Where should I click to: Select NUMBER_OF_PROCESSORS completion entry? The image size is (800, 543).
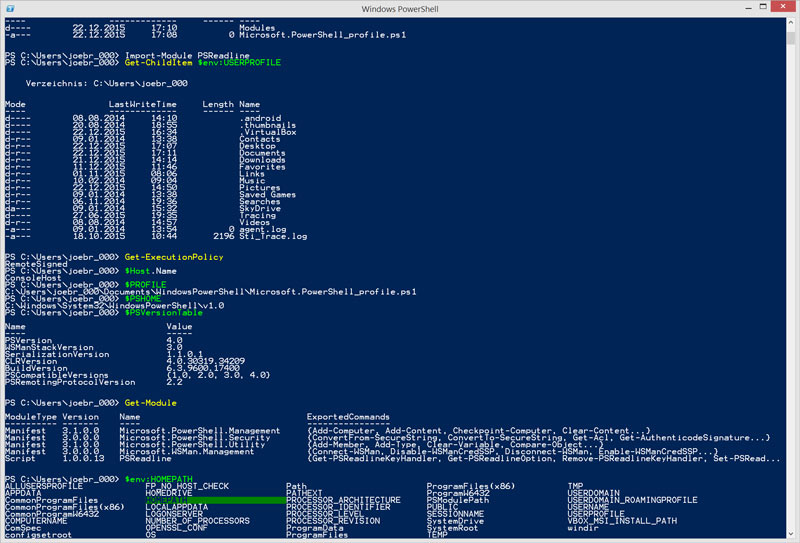(x=197, y=521)
